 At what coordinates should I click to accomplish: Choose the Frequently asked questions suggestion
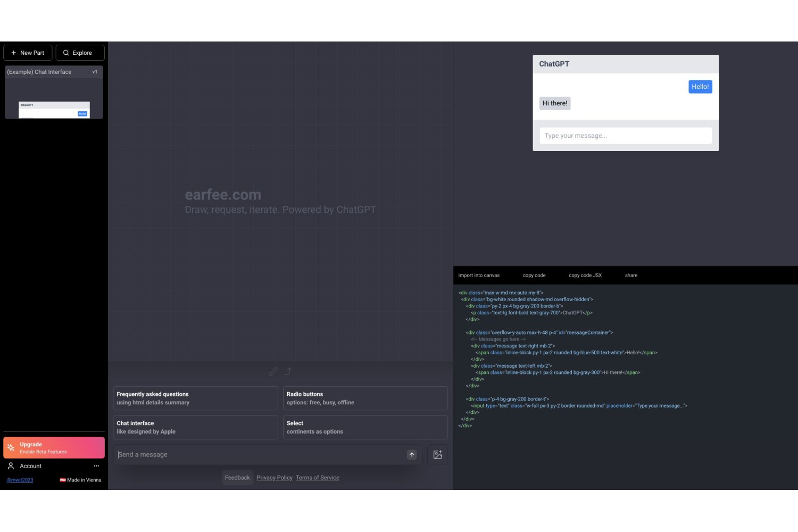coord(195,398)
